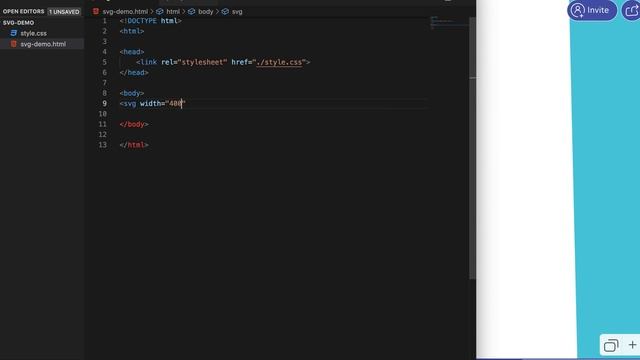This screenshot has width=640, height=360.
Task: Click the HTML file icon in breadcrumb
Action: pos(96,11)
